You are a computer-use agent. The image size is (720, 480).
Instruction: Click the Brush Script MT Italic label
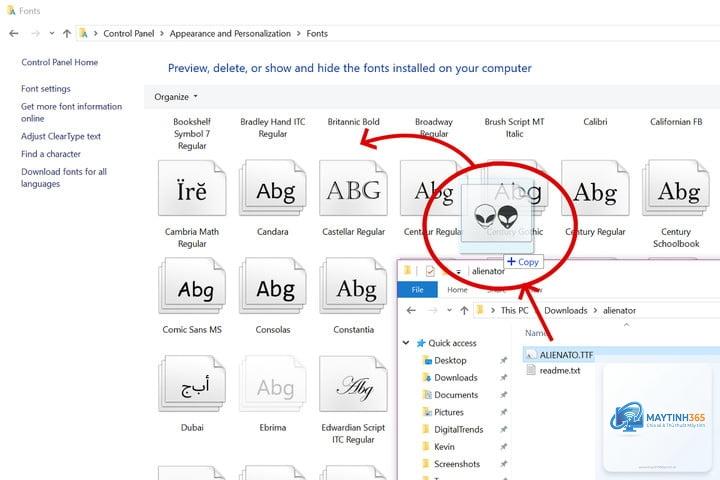pyautogui.click(x=514, y=128)
